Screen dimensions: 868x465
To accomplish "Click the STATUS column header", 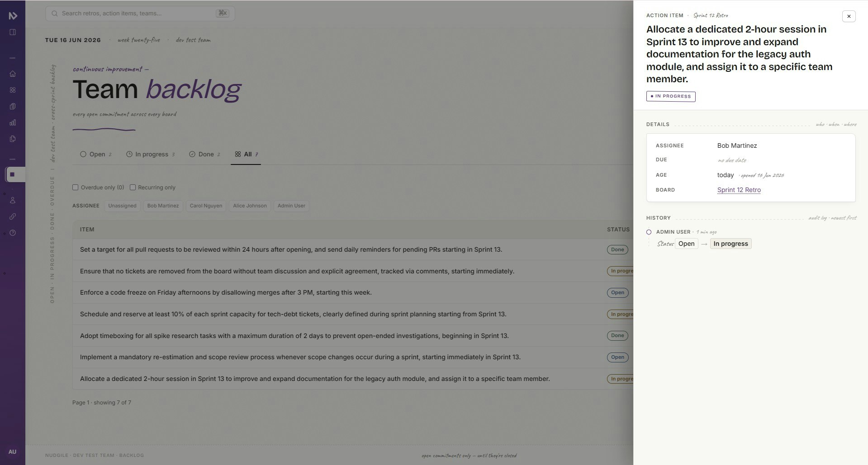I will [x=618, y=230].
